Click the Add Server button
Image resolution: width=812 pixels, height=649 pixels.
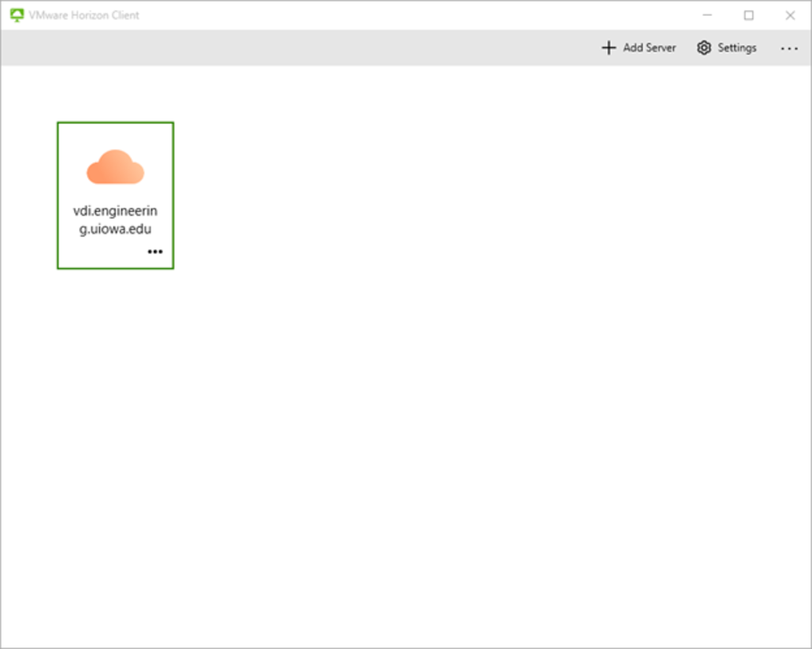638,48
